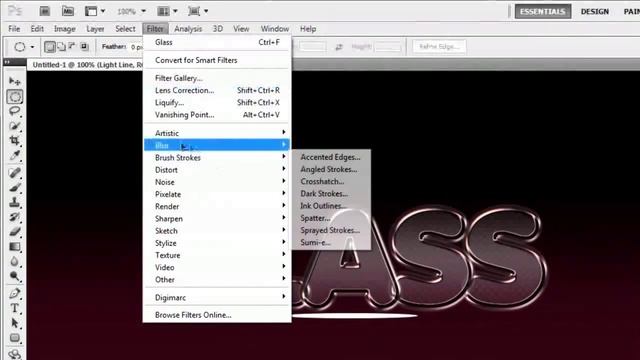Choose Add to selection mode
This screenshot has width=640, height=360.
click(x=62, y=47)
